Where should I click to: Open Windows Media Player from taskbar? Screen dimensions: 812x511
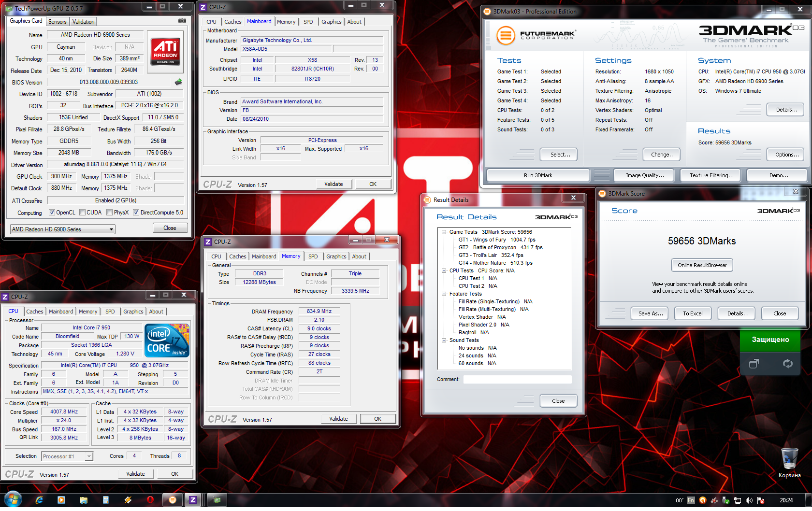point(61,500)
